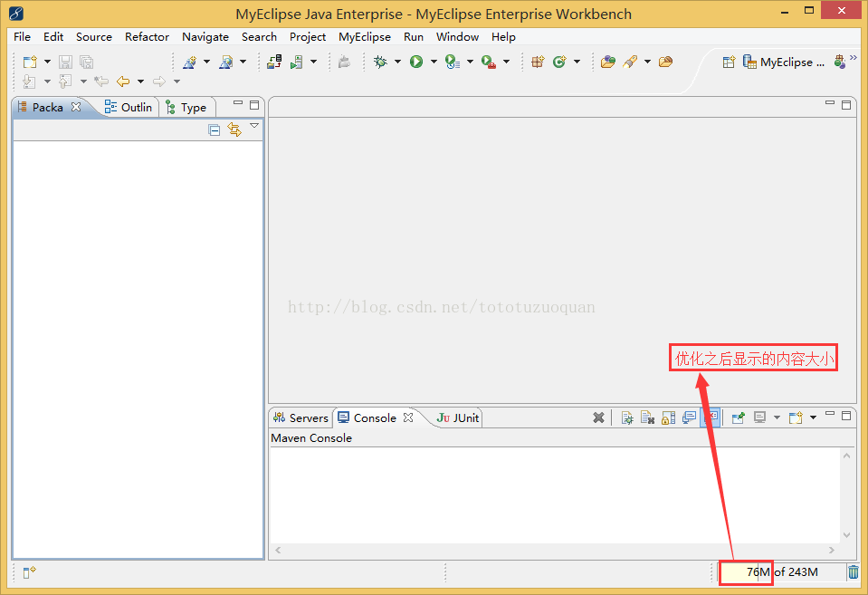868x595 pixels.
Task: Open the File menu
Action: pos(22,36)
